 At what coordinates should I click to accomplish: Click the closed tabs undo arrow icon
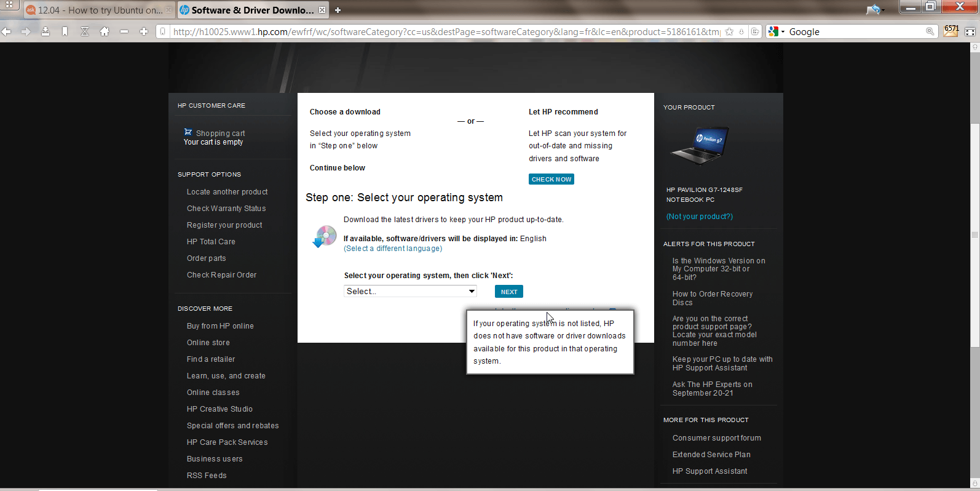tap(874, 9)
